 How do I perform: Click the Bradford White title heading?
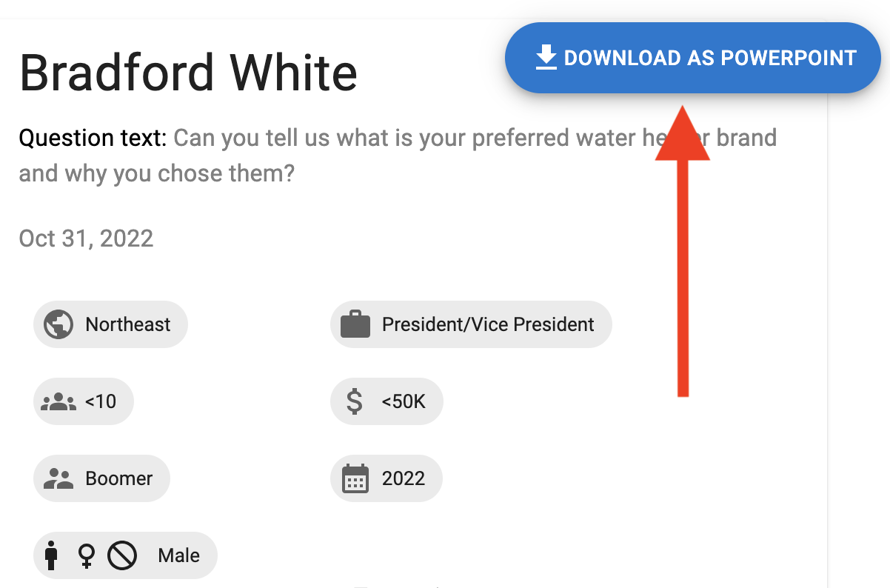tap(188, 72)
